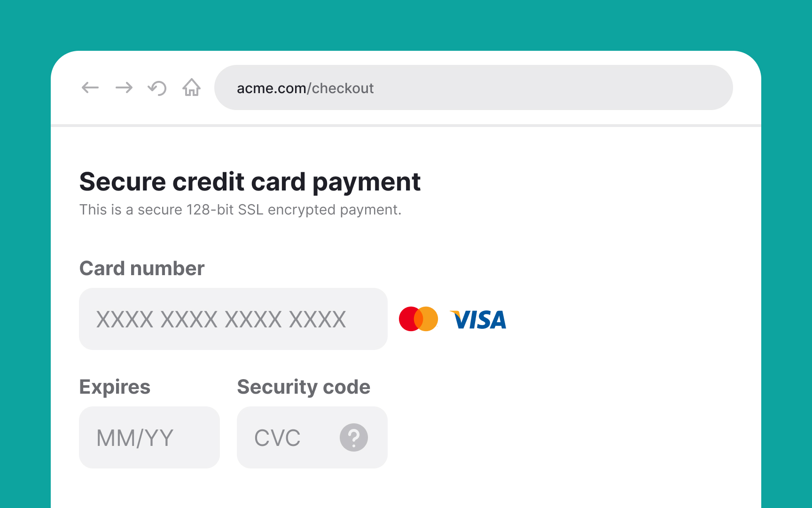812x508 pixels.
Task: Select the VISA logo
Action: (x=478, y=319)
